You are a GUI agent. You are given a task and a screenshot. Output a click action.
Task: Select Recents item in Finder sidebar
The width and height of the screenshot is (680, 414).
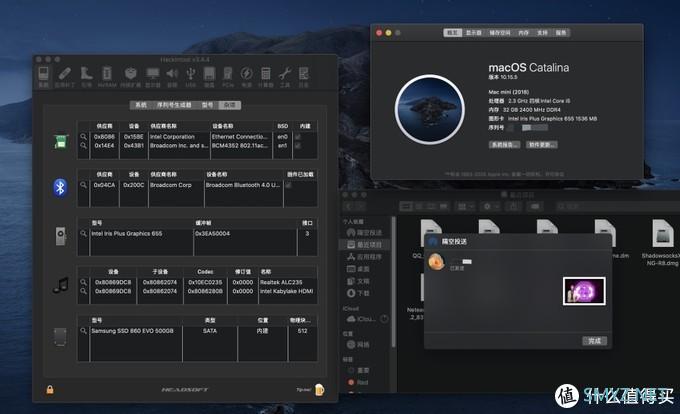tap(364, 245)
